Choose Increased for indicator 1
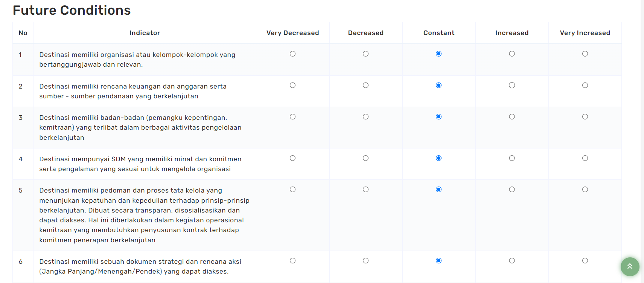The image size is (644, 283). (x=512, y=54)
